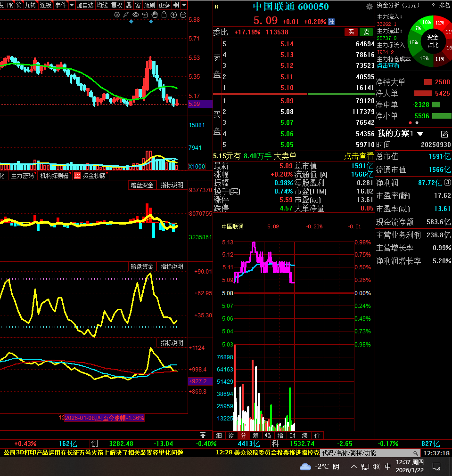The height and width of the screenshot is (476, 452).
Task: Click the green 卖 sell button
Action: coord(366,32)
